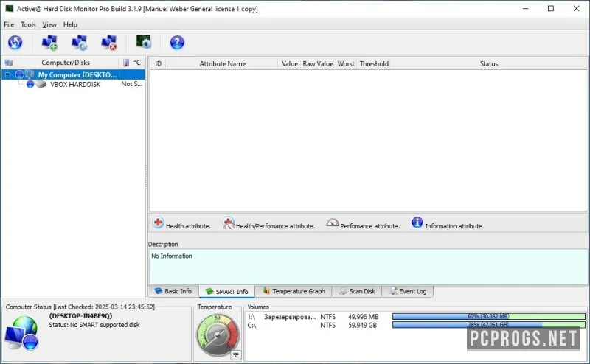Click the Value column header
This screenshot has height=364, width=590.
point(289,63)
